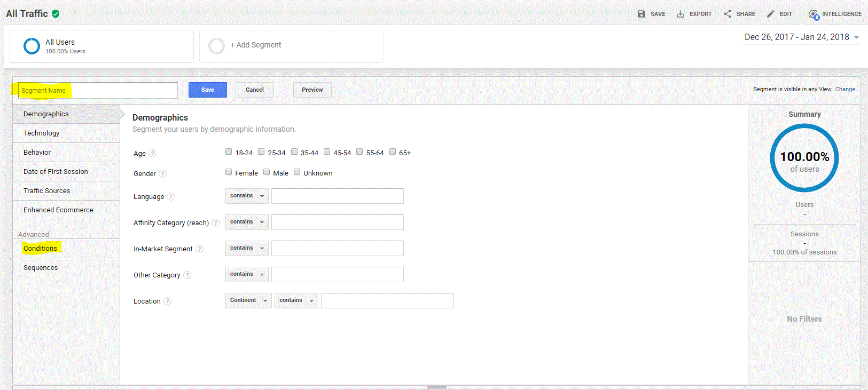Click the Change visibility link

845,90
